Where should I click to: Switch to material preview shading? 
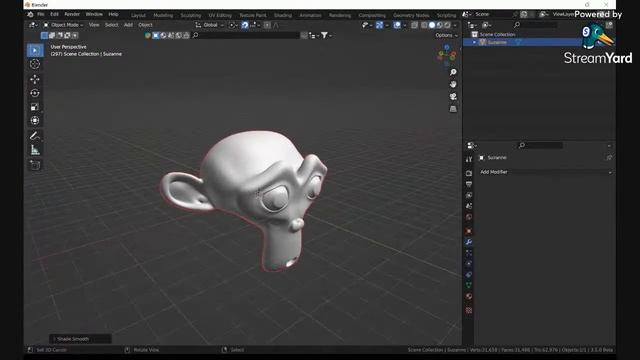pos(440,25)
